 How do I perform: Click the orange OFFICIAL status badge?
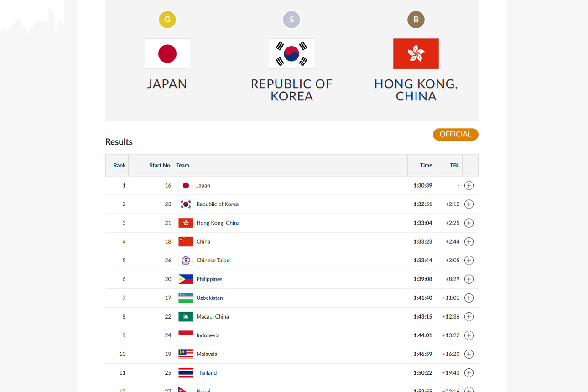pyautogui.click(x=456, y=134)
